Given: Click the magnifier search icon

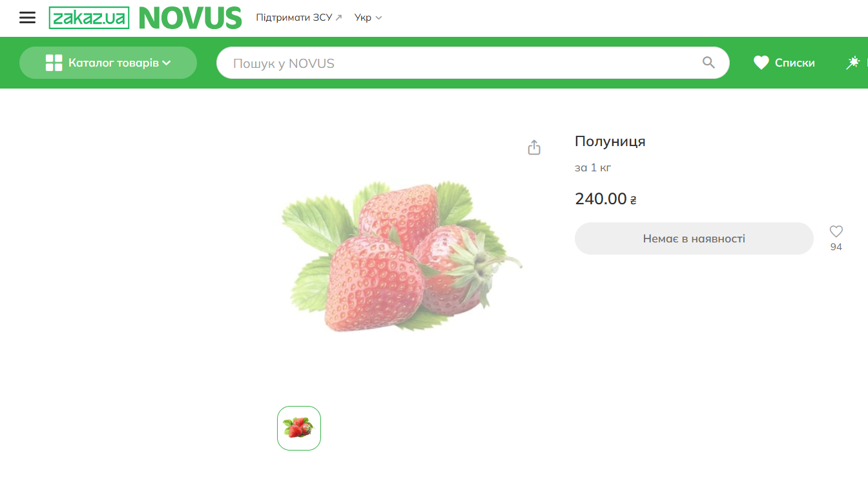Looking at the screenshot, I should tap(708, 63).
